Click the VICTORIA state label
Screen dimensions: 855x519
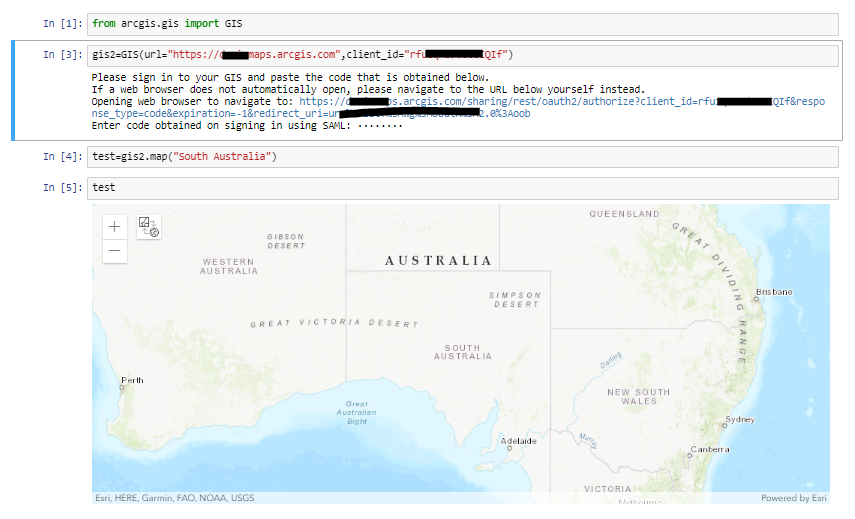click(x=607, y=489)
